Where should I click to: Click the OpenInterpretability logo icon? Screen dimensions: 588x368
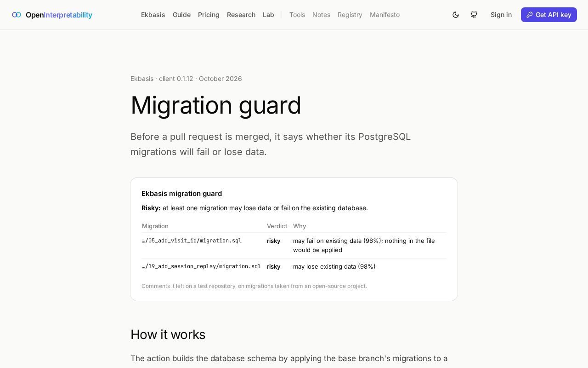point(17,15)
